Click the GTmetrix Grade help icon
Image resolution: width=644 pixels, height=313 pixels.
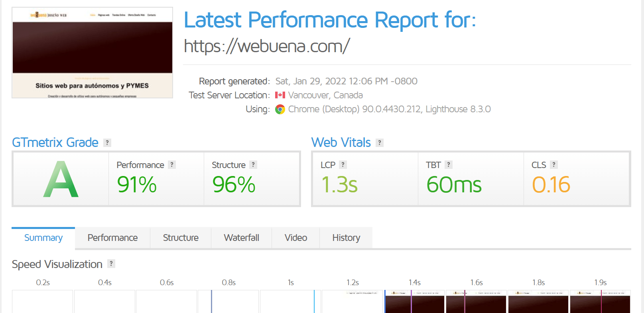click(107, 143)
